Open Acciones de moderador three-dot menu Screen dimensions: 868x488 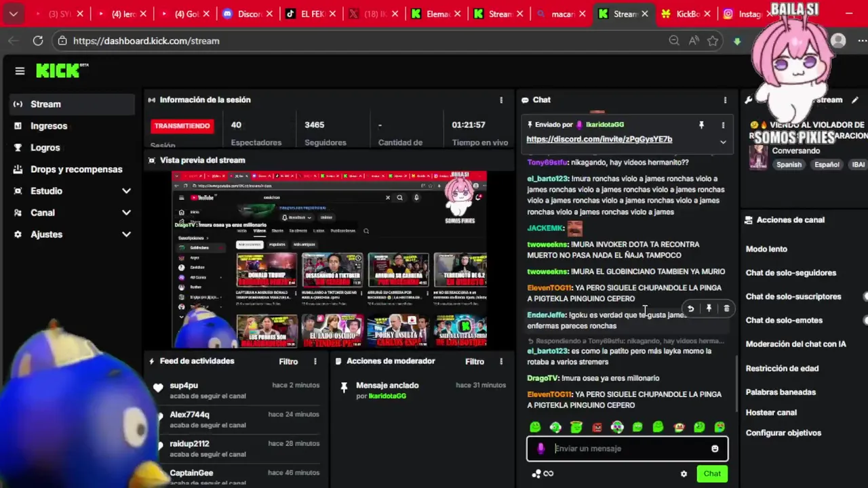coord(501,361)
